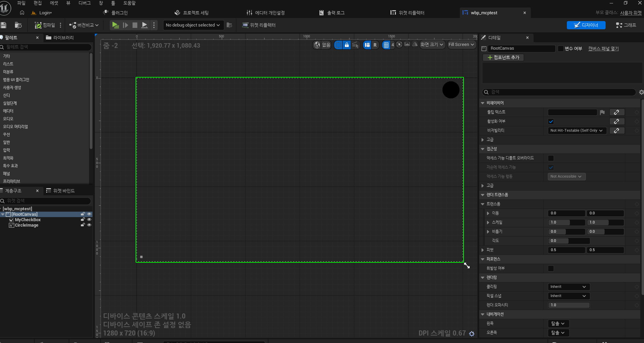
Task: Click the bind link button for 활성화 여부
Action: [617, 121]
